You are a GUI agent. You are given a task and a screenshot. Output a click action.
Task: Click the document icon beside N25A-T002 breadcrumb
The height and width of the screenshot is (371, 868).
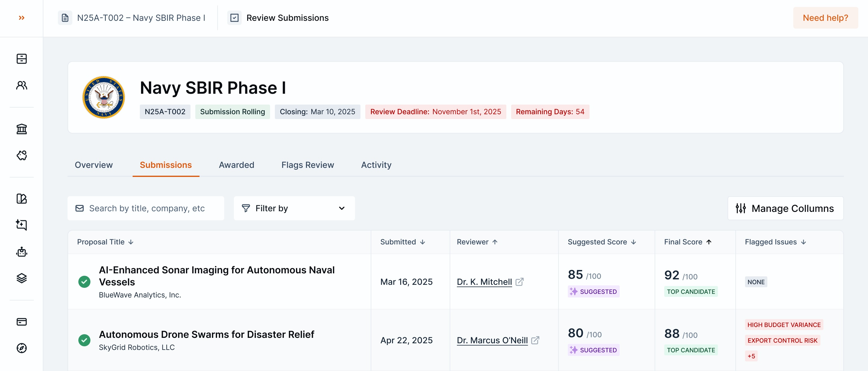point(65,18)
